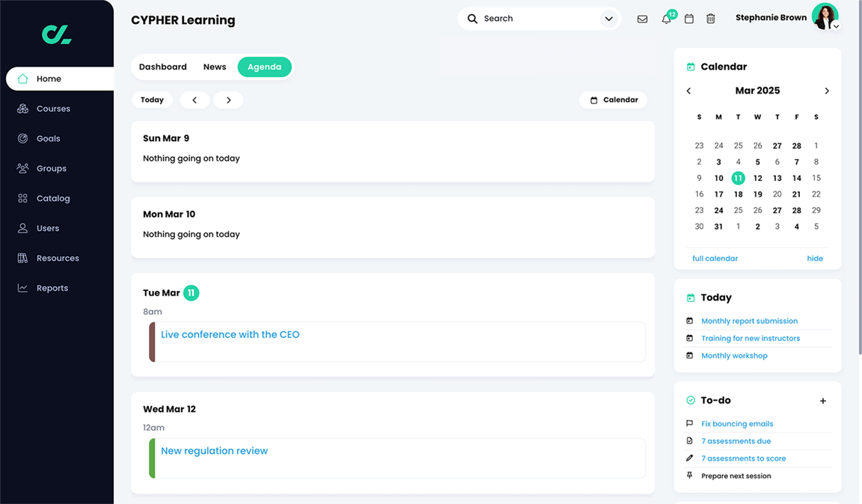Go to next agenda period arrow
The height and width of the screenshot is (504, 862).
coord(229,100)
